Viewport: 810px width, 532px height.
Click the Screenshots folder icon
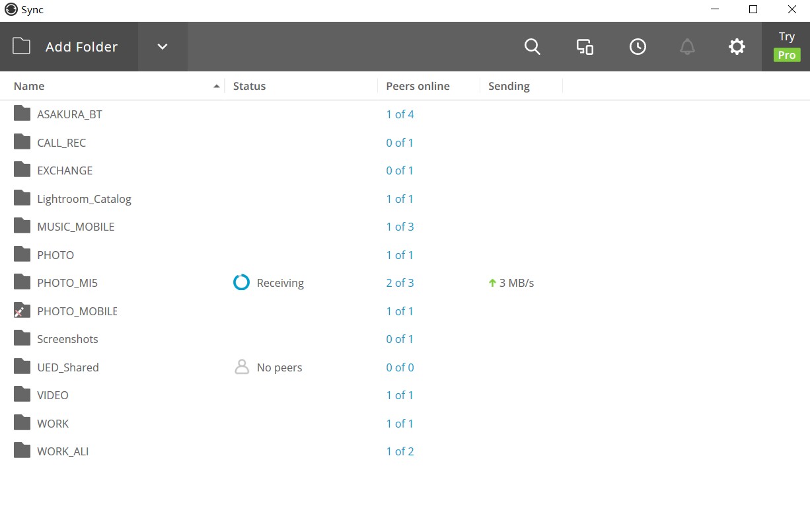coord(22,338)
